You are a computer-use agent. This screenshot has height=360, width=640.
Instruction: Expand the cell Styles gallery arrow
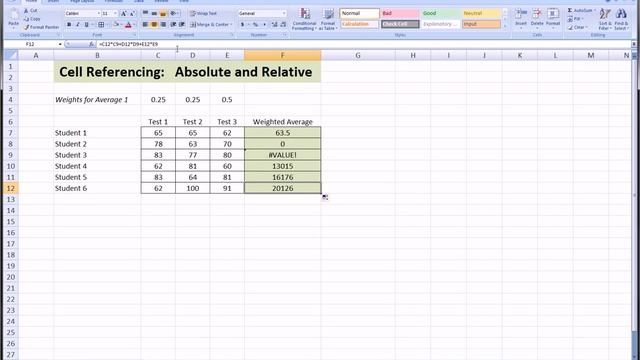click(505, 26)
